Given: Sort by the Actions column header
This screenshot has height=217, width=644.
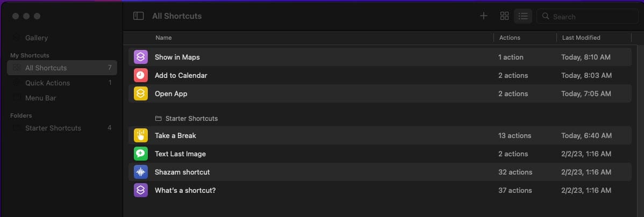Looking at the screenshot, I should point(510,38).
